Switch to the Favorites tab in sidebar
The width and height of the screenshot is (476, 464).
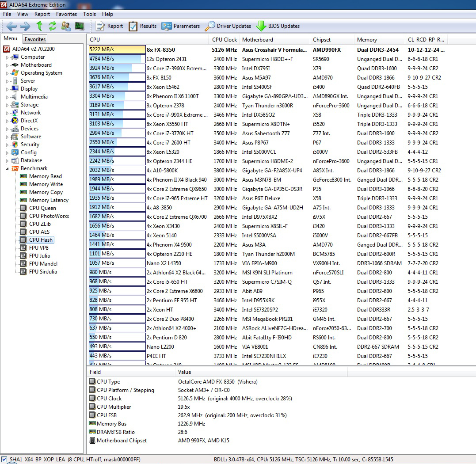35,39
